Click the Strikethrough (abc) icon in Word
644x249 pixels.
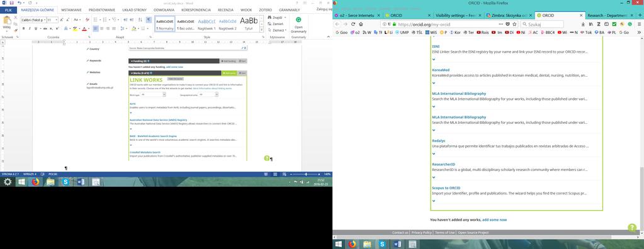click(45, 29)
